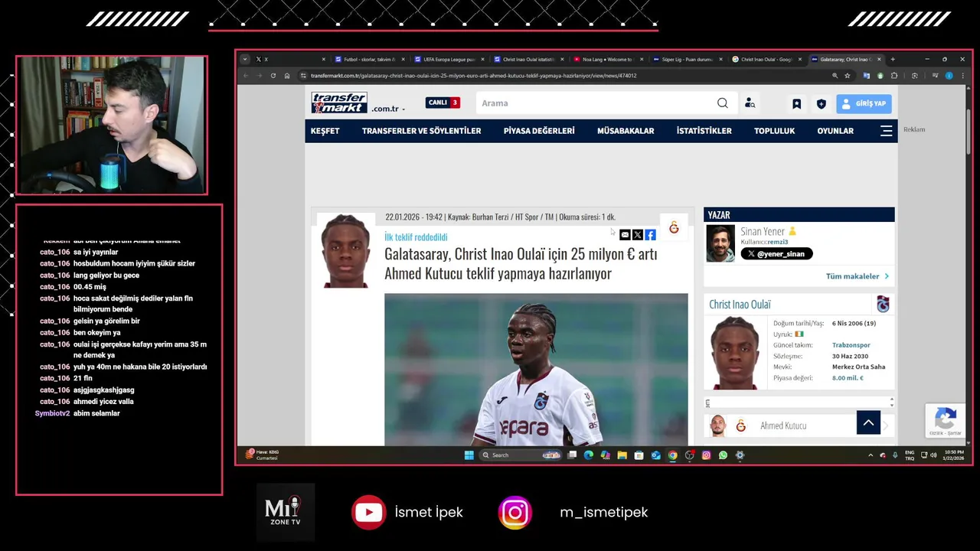980x551 pixels.
Task: Open Microsoft Edge from the taskbar
Action: click(588, 455)
